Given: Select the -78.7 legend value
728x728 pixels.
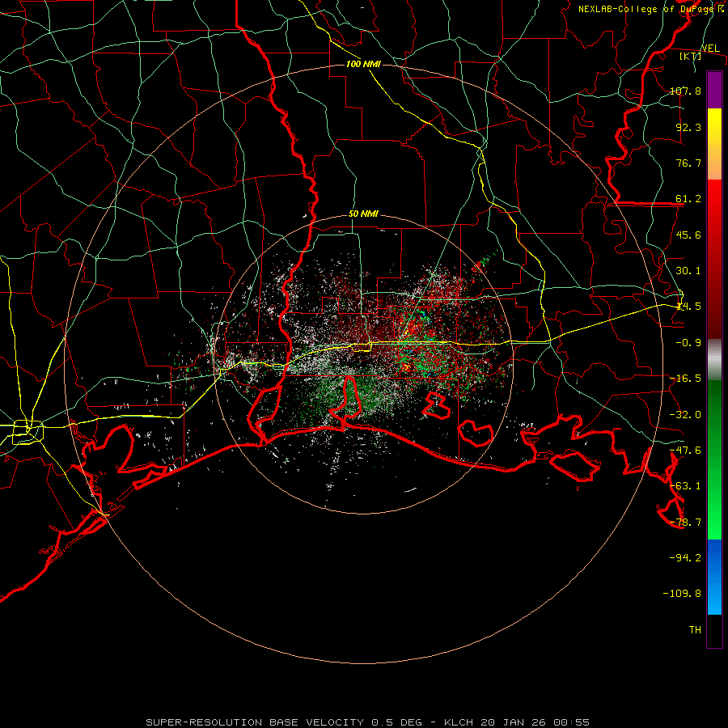Looking at the screenshot, I should pos(685,523).
